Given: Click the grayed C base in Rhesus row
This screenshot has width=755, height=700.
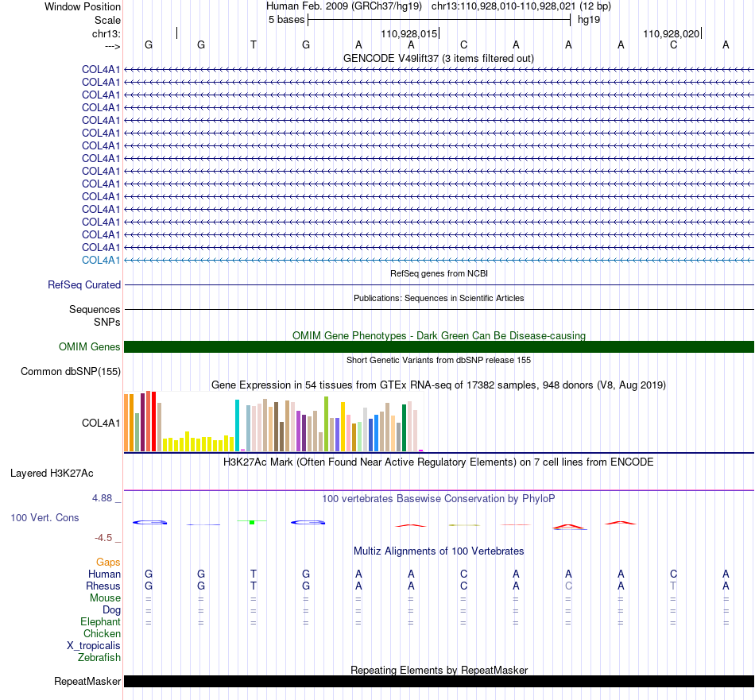Looking at the screenshot, I should [x=568, y=586].
